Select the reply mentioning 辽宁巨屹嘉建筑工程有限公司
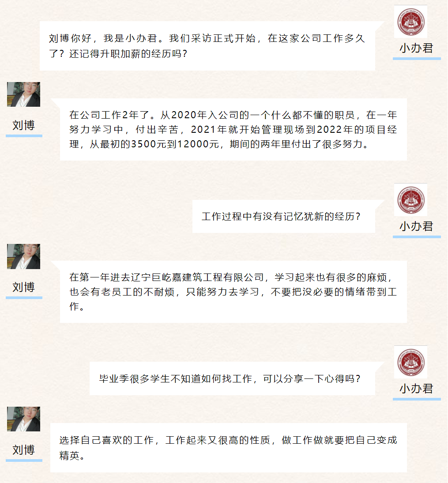 coord(233,292)
